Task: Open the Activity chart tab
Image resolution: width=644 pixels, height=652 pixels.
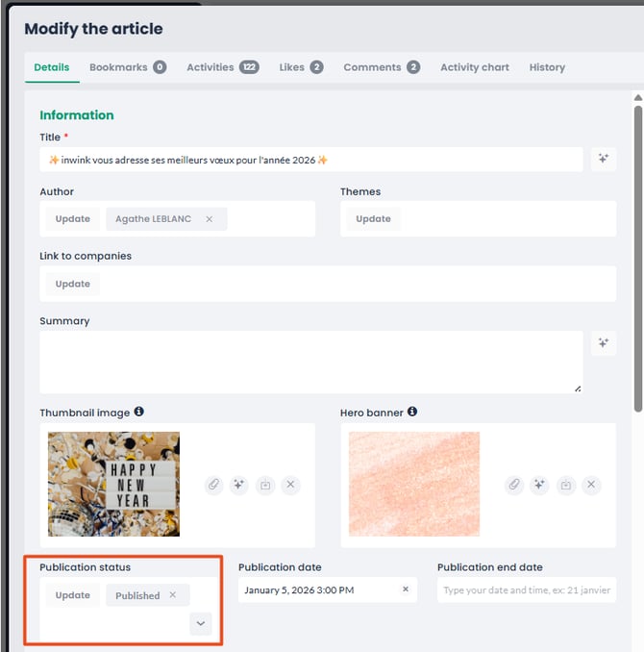Action: point(474,67)
